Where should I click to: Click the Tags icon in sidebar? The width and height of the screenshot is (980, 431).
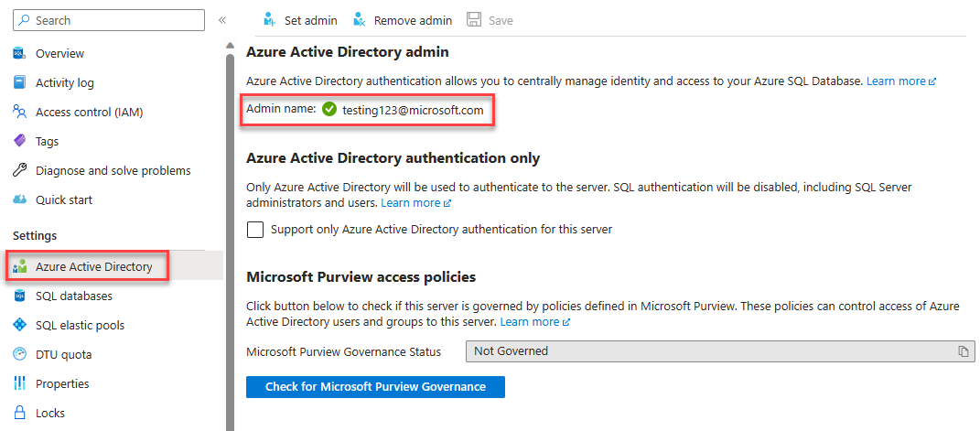pos(19,141)
